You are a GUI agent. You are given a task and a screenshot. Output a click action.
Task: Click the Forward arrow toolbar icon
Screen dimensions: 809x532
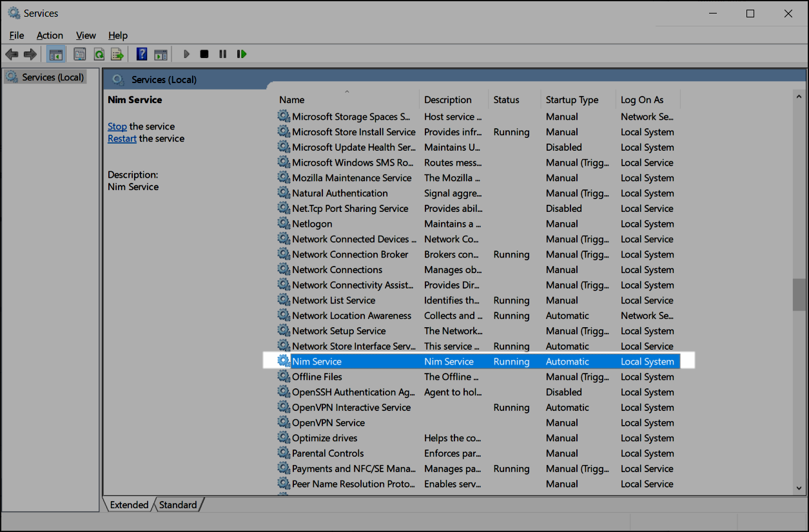click(x=30, y=54)
